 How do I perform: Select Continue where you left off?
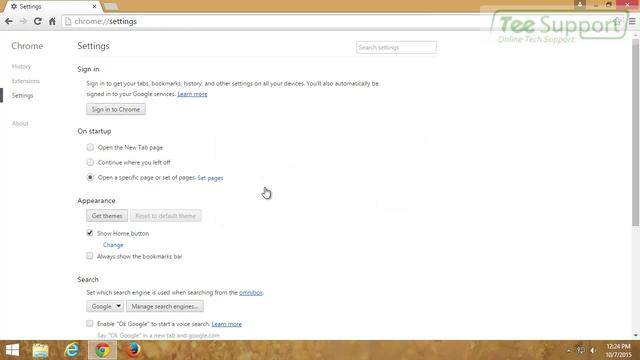(90, 162)
